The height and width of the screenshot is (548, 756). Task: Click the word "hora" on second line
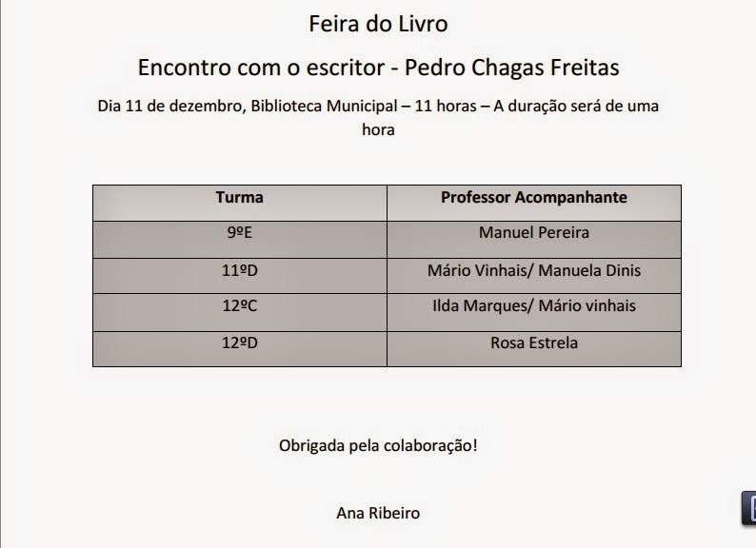[378, 129]
